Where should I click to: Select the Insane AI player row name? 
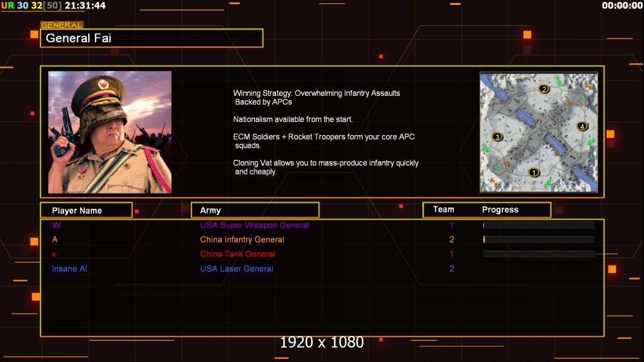click(x=69, y=268)
